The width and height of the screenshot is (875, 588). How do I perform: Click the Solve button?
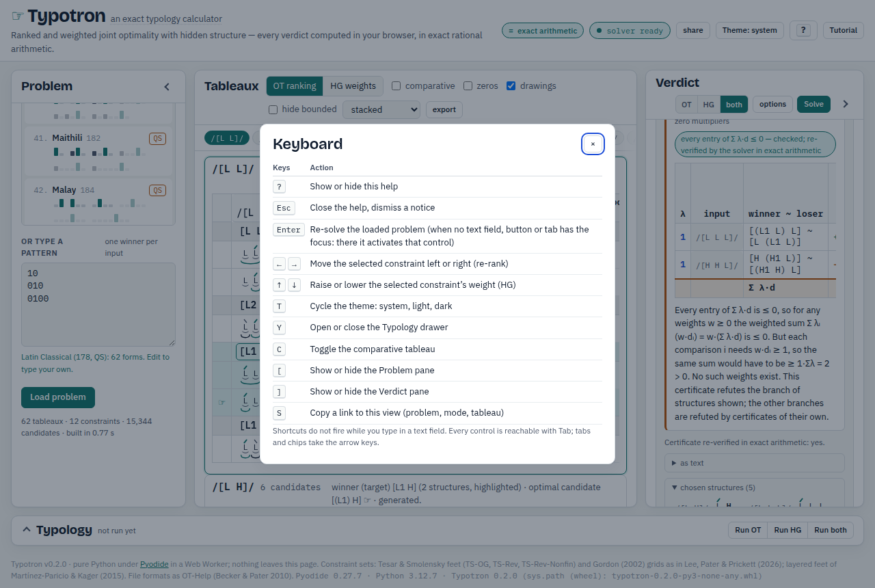coord(813,105)
